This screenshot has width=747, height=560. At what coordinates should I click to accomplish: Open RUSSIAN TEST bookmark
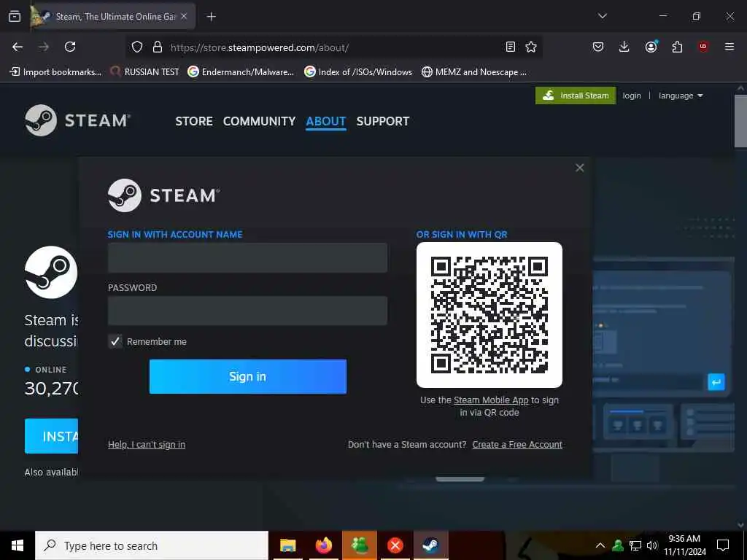click(145, 72)
